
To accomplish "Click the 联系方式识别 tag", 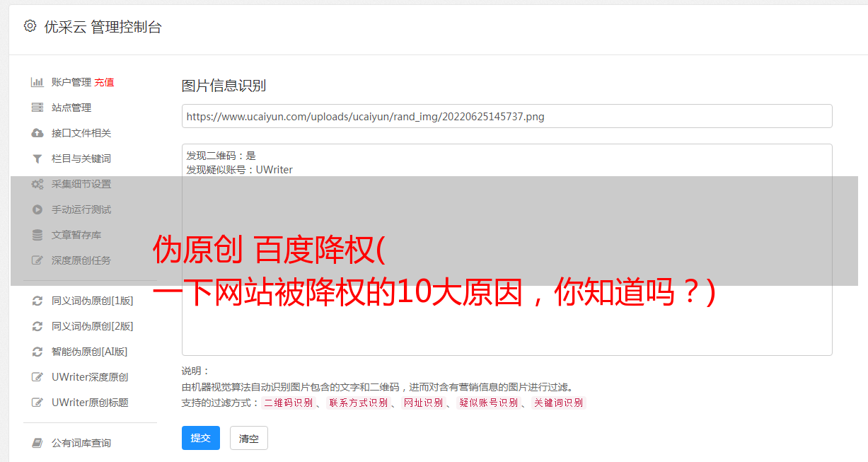I will [x=358, y=403].
